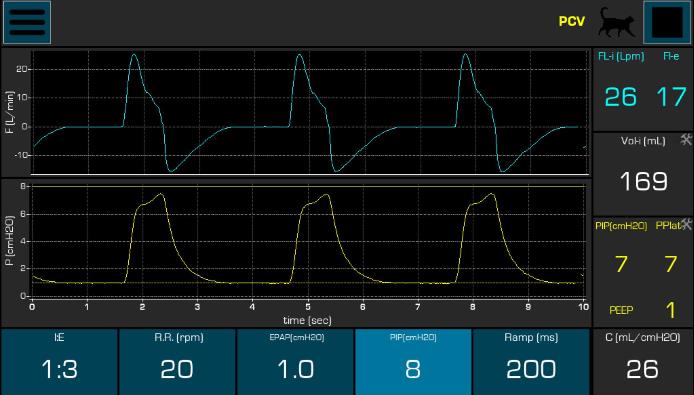This screenshot has width=694, height=395.
Task: Adjust the R.R. (rpm) 20 setting
Action: [x=177, y=361]
